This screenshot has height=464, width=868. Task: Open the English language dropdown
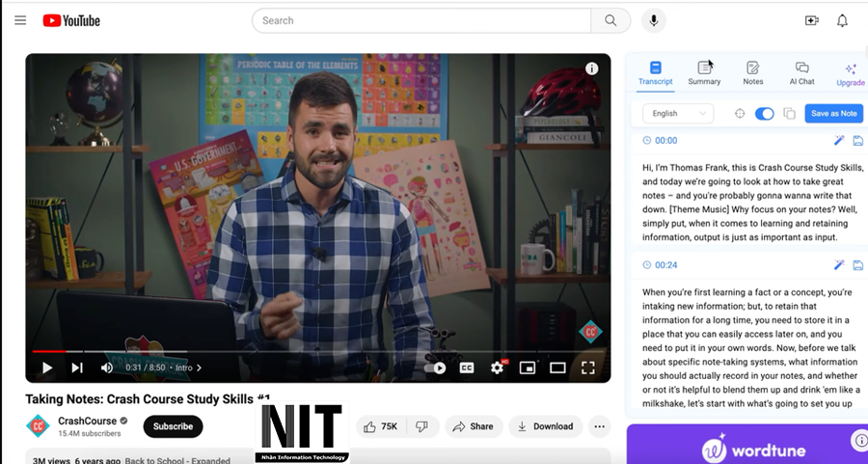coord(678,114)
